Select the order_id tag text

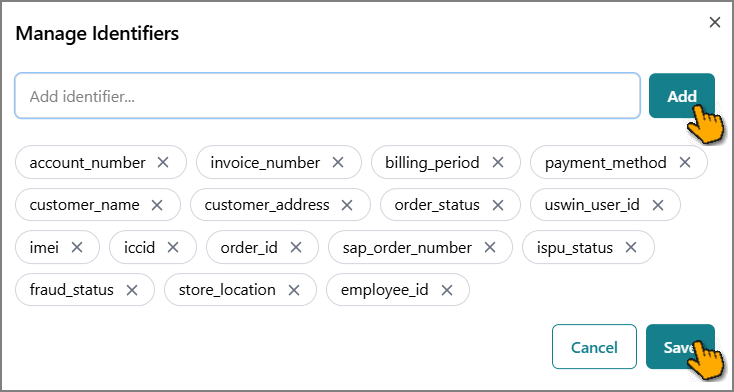tap(249, 247)
